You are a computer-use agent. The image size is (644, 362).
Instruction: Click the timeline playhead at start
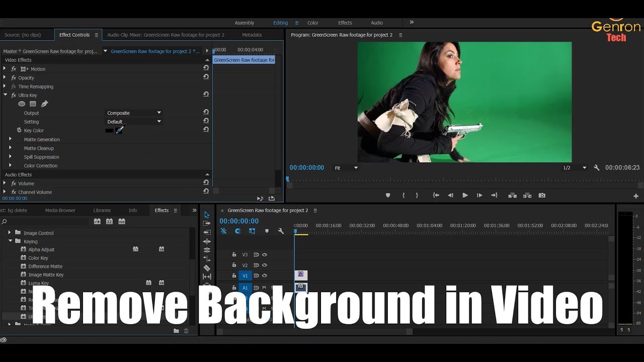point(295,231)
